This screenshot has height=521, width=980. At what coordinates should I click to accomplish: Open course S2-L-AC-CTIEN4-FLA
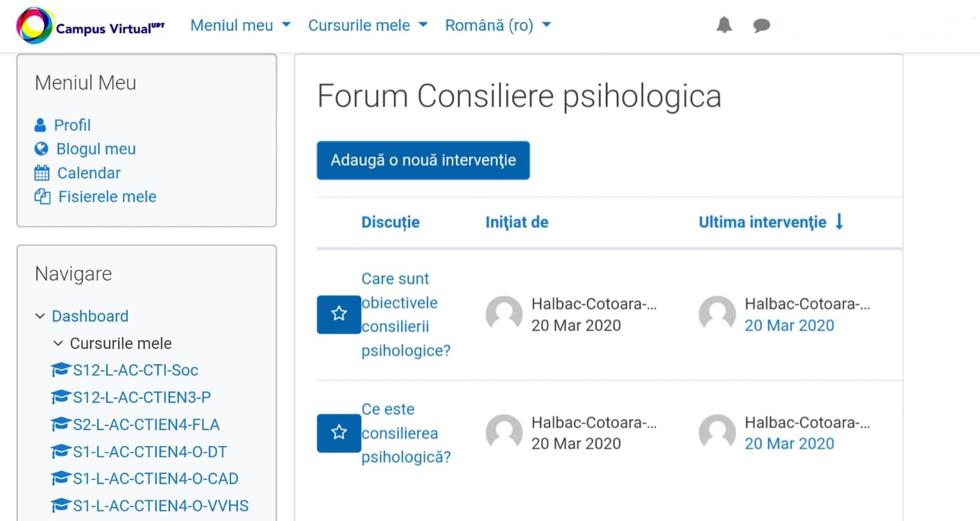coord(146,425)
